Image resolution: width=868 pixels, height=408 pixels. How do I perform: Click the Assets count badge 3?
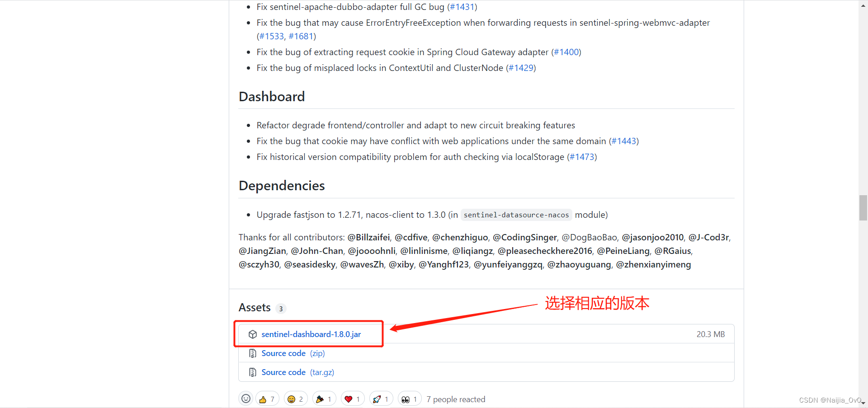[281, 309]
